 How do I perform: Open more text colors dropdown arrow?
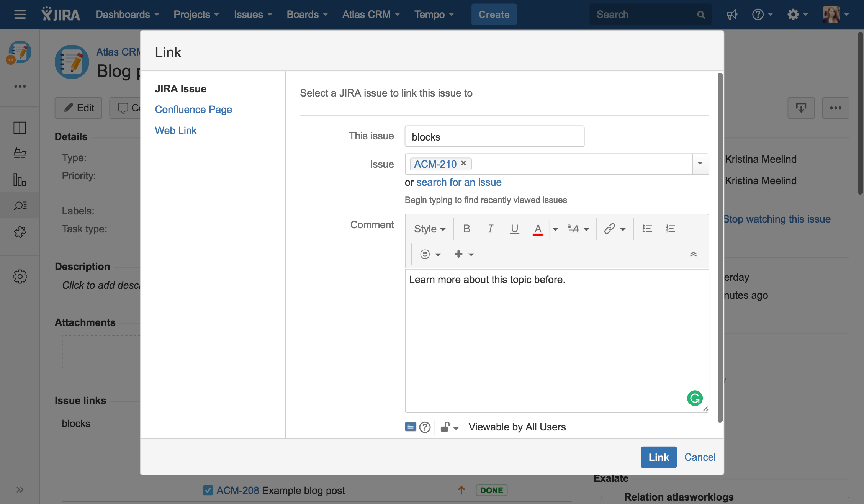click(x=555, y=229)
